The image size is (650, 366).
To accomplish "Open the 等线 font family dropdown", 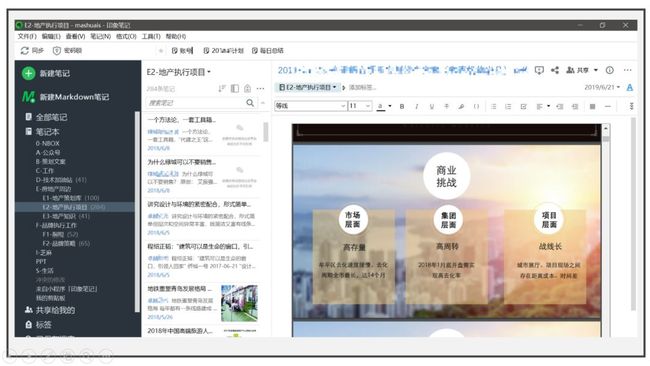I will [310, 106].
